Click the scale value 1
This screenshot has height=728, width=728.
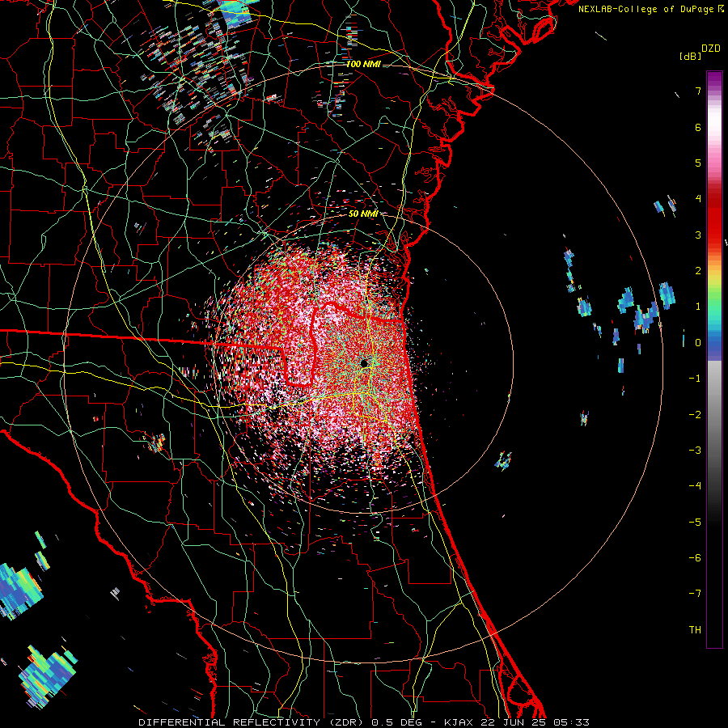pos(698,307)
